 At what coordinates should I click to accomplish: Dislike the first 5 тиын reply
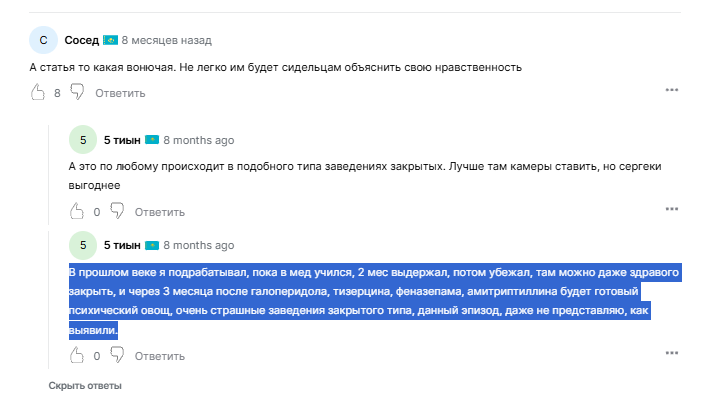tap(116, 211)
